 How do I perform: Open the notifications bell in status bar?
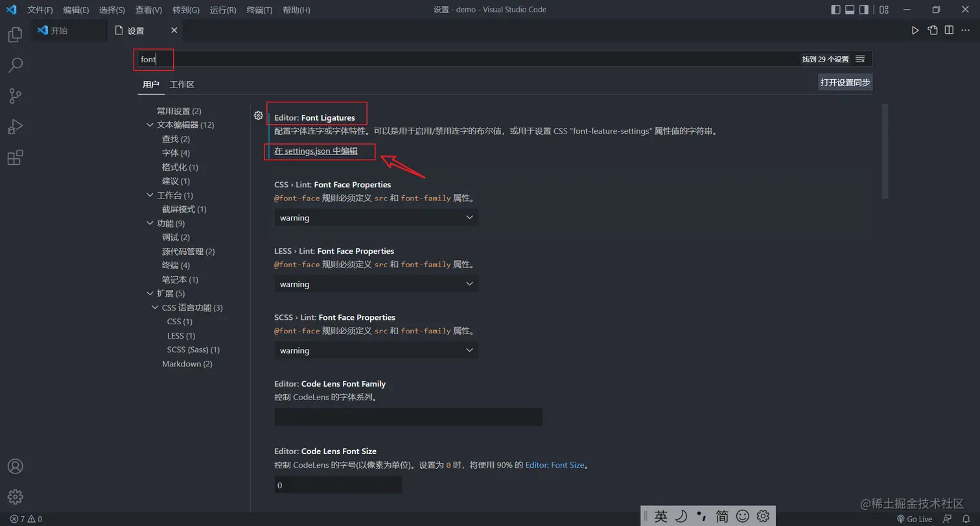(966, 519)
